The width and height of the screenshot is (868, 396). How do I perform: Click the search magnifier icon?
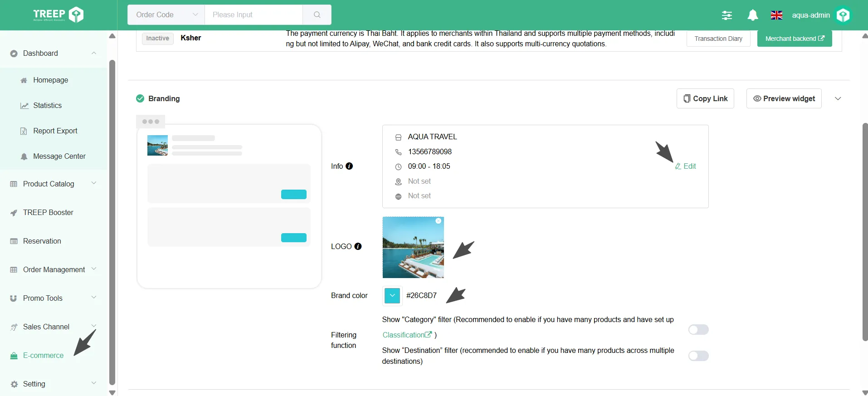(x=317, y=15)
